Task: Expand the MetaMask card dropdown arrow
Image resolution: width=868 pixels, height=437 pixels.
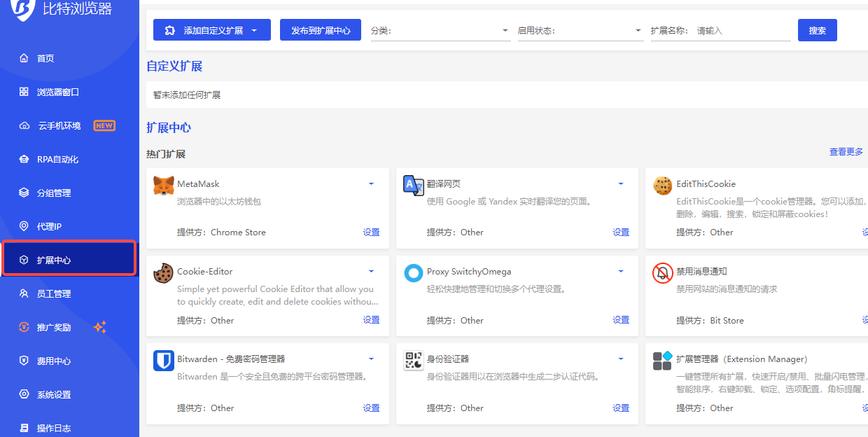Action: point(371,184)
